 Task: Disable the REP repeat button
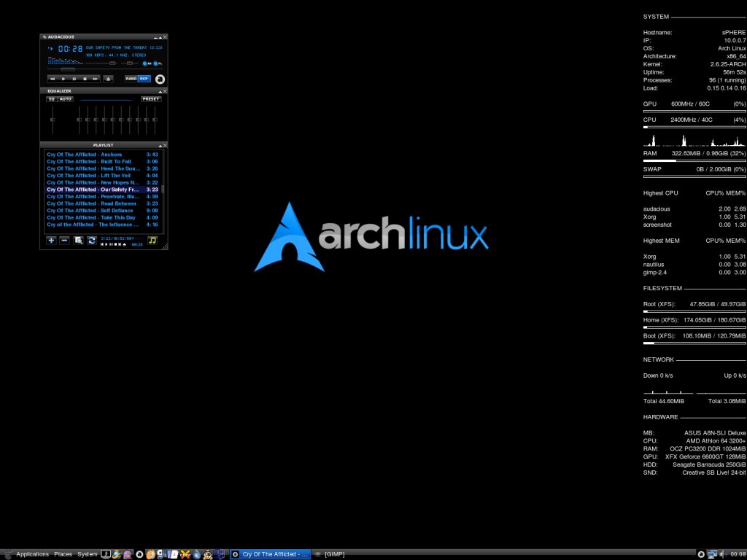click(x=144, y=79)
